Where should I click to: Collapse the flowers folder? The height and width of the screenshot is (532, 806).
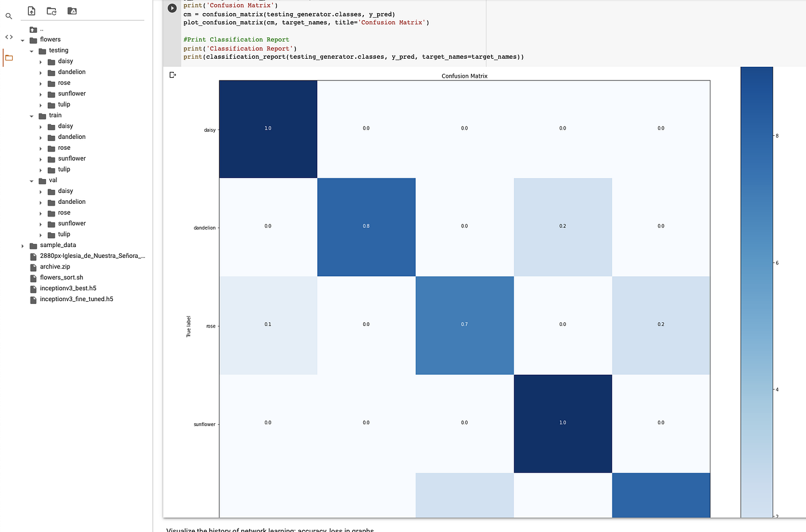[22, 39]
